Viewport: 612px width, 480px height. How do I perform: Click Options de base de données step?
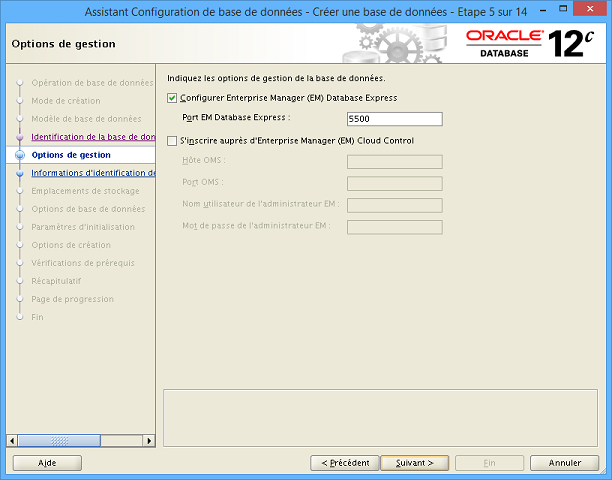(88, 209)
